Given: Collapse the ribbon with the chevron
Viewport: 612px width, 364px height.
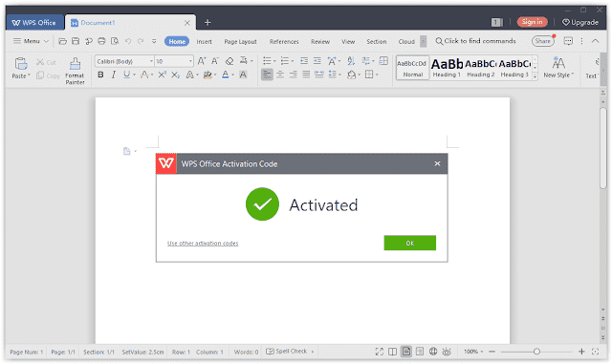Looking at the screenshot, I should coord(595,41).
